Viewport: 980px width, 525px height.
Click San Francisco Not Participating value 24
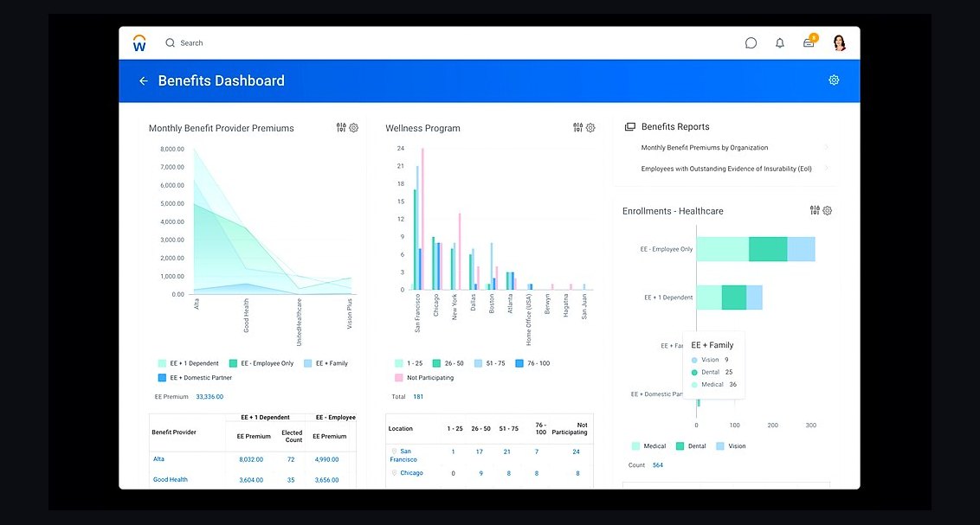click(x=576, y=452)
